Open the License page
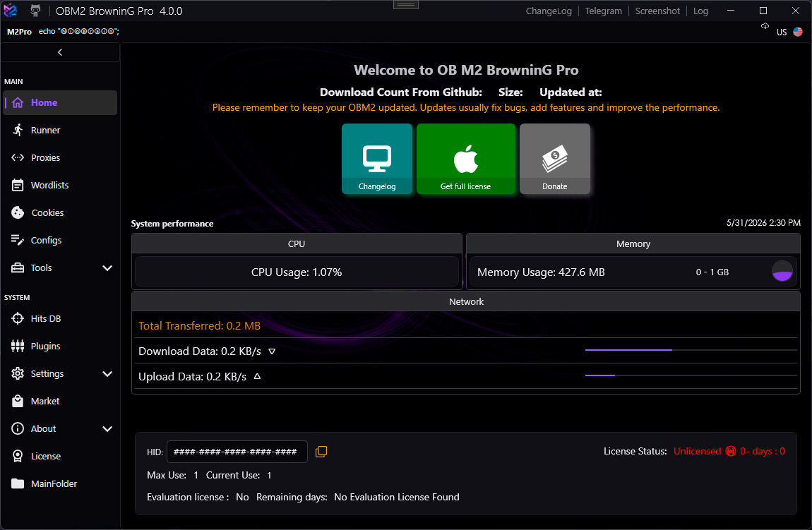Viewport: 812px width, 530px height. pyautogui.click(x=60, y=456)
